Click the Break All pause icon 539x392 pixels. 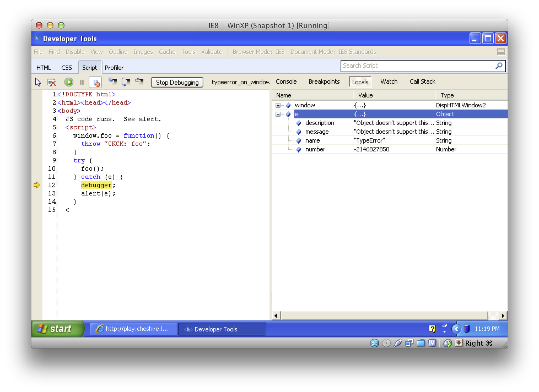click(x=82, y=82)
